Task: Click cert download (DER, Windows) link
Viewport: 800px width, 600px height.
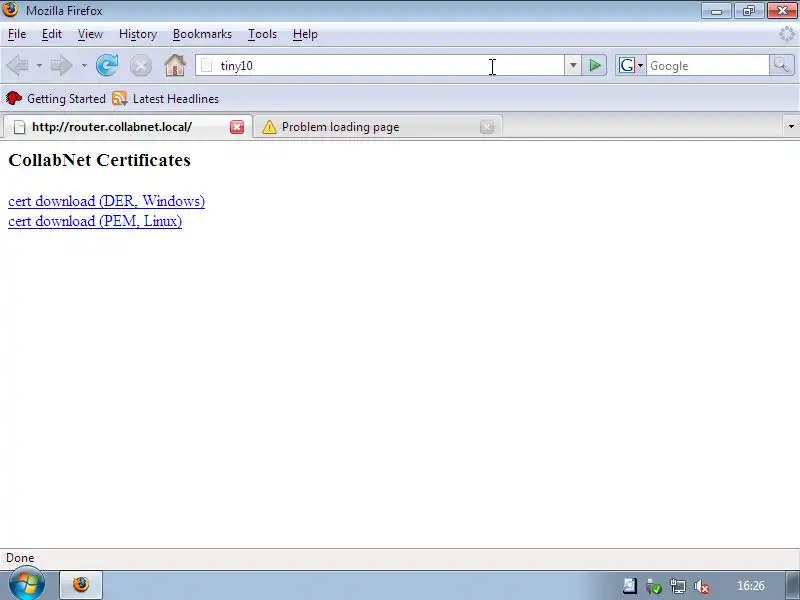Action: coord(107,201)
